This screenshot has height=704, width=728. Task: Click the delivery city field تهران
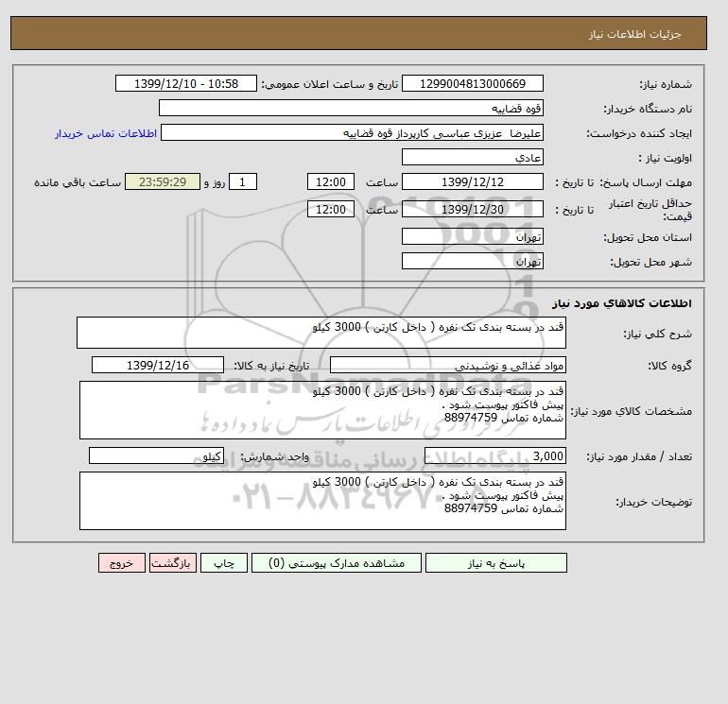472,261
